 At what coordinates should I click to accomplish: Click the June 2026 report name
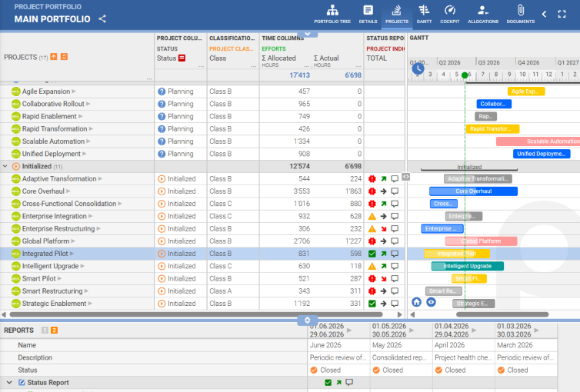click(325, 345)
